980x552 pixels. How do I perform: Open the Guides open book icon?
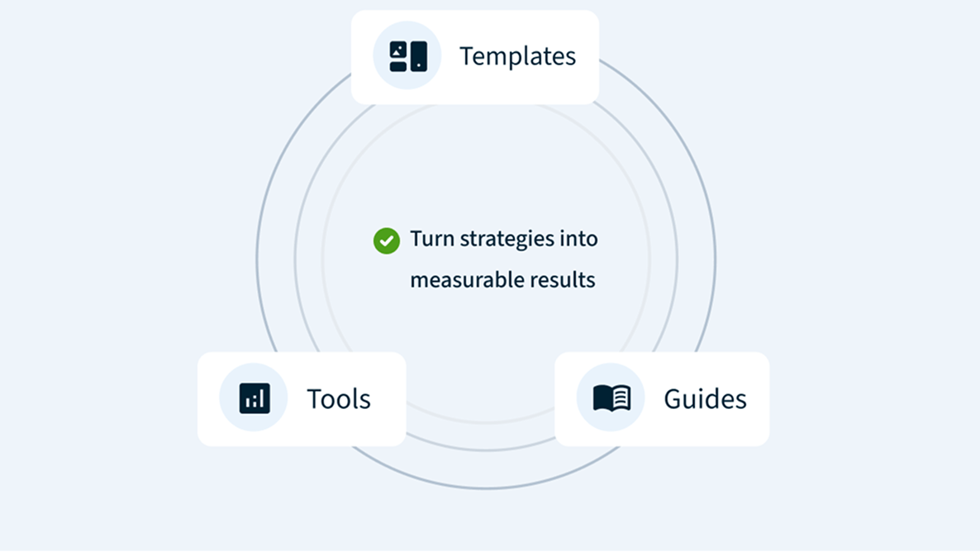(611, 398)
